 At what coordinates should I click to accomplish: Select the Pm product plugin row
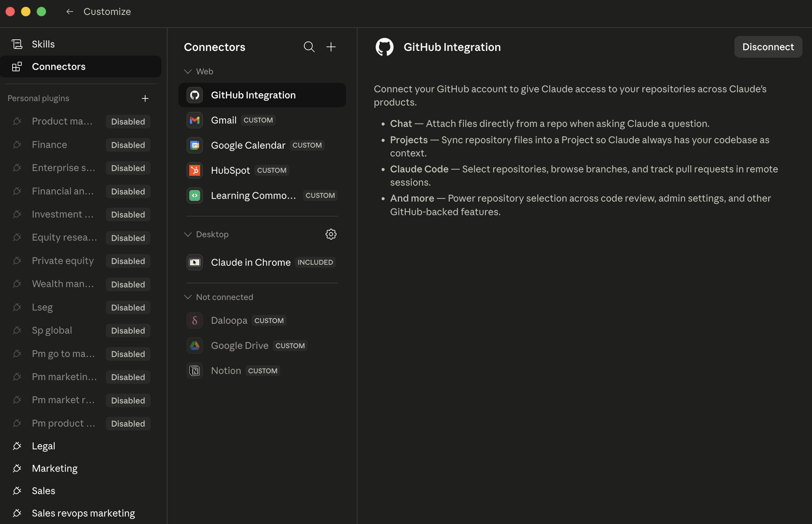(81, 423)
